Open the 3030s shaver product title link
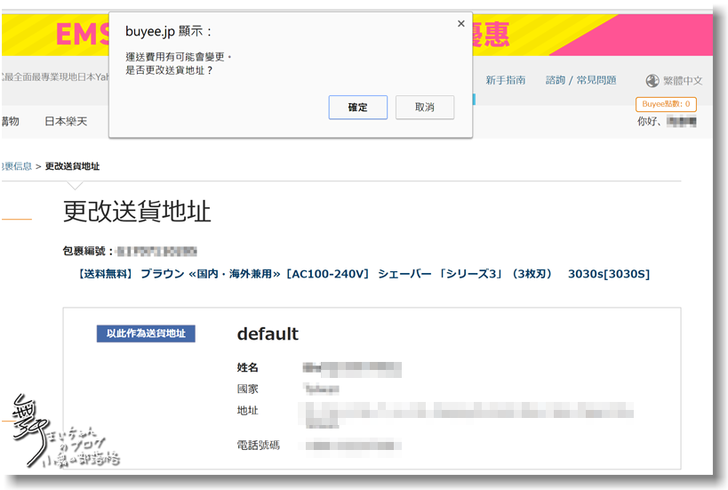 coord(363,274)
